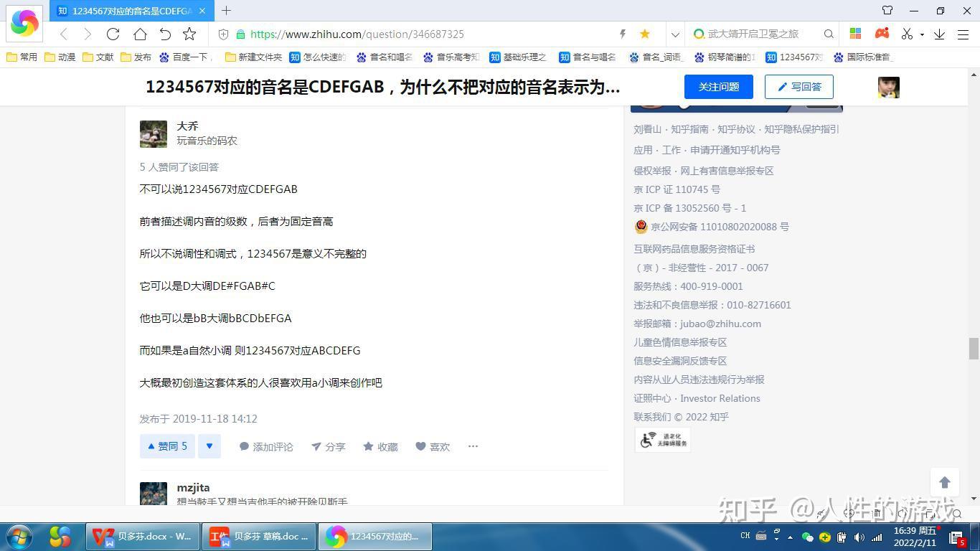Click the 收藏 star collect icon

368,446
